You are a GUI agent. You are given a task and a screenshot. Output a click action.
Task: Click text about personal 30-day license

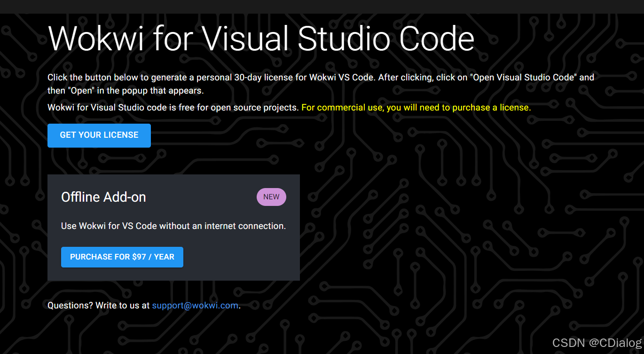tap(321, 84)
